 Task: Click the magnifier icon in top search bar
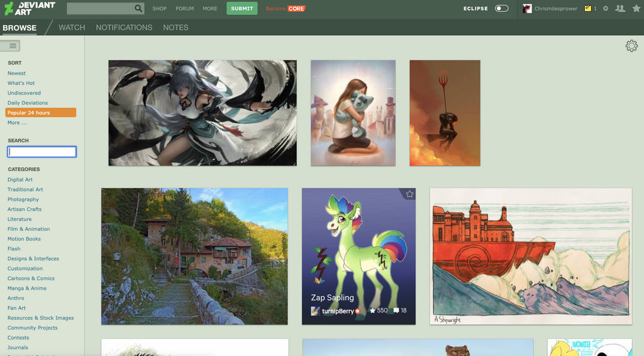[138, 8]
